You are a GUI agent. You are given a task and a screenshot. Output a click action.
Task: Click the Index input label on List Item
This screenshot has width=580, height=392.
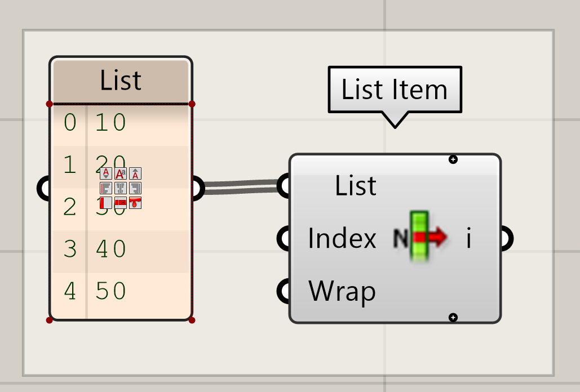tap(342, 239)
